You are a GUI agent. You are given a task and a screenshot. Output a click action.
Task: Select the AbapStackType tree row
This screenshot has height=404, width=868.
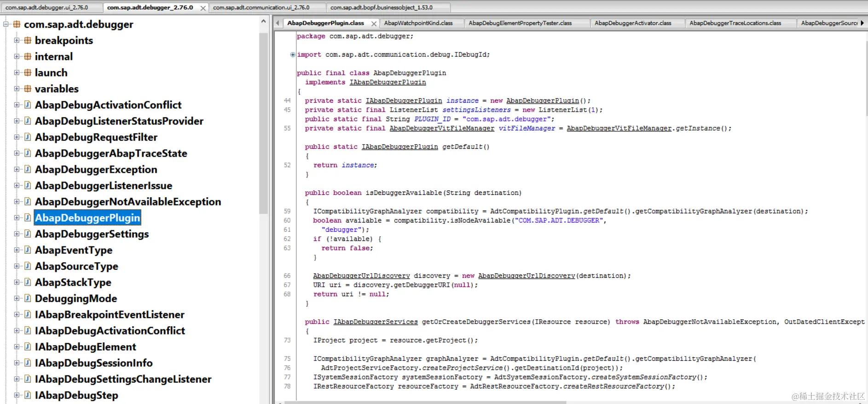(73, 282)
